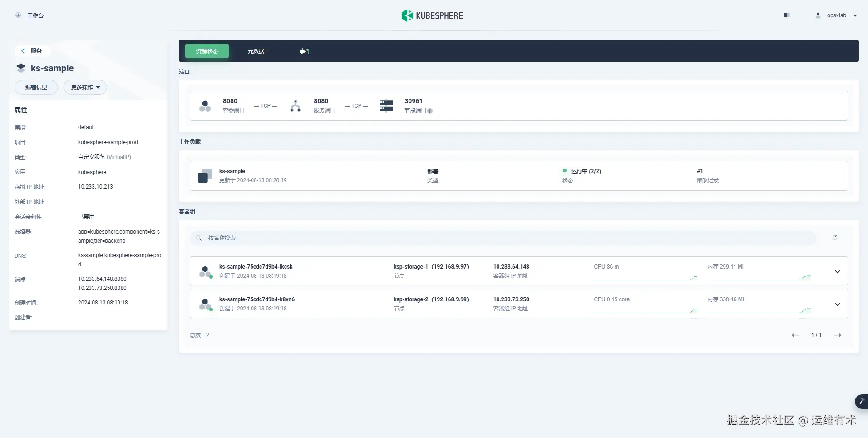This screenshot has width=868, height=438.
Task: Click the 按名称搜索 search input
Action: (318, 237)
